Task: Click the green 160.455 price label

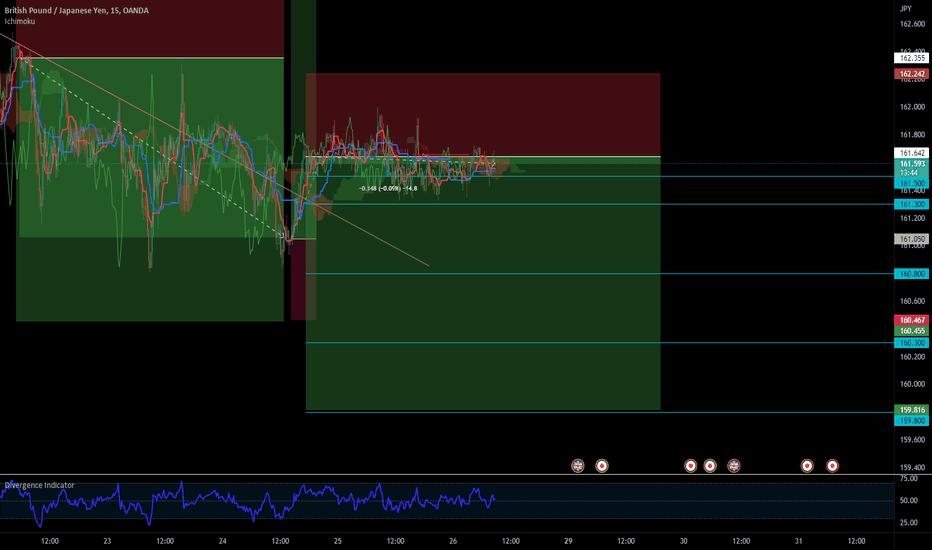Action: 912,331
